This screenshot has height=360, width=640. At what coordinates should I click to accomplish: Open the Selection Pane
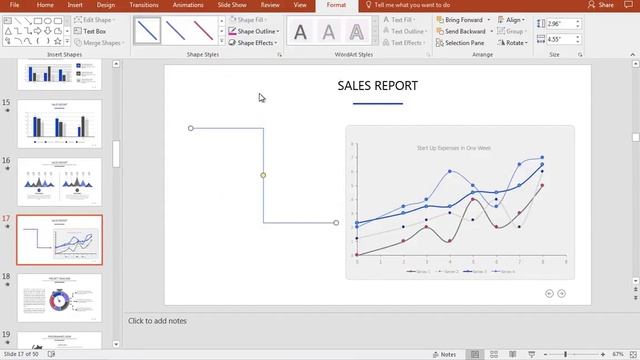(460, 42)
